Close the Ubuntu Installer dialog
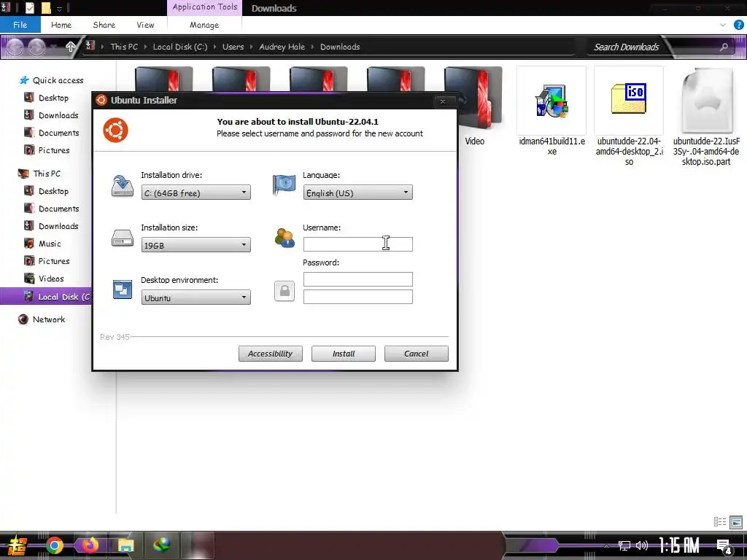The height and width of the screenshot is (560, 747). click(x=443, y=101)
